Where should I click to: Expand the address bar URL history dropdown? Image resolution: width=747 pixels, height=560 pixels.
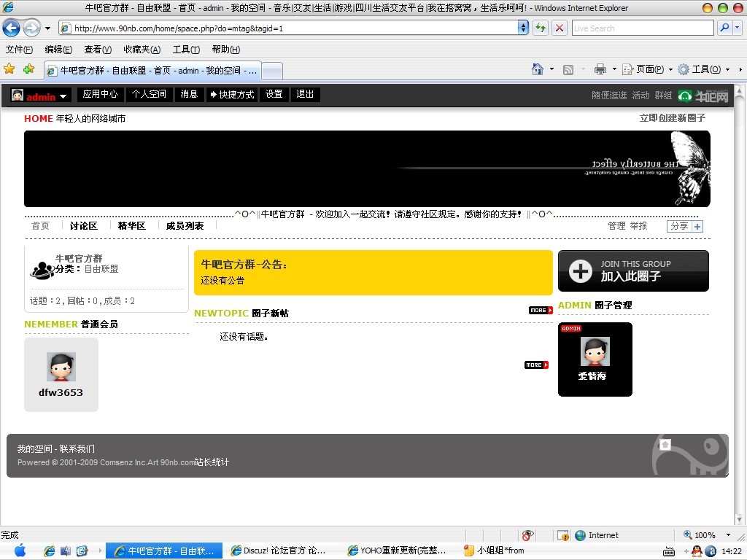click(x=523, y=28)
